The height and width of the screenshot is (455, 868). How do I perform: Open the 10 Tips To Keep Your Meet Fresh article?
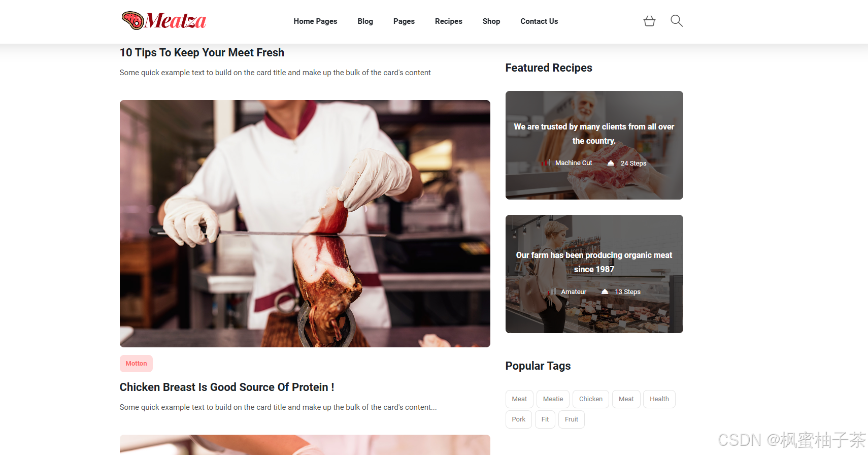202,53
